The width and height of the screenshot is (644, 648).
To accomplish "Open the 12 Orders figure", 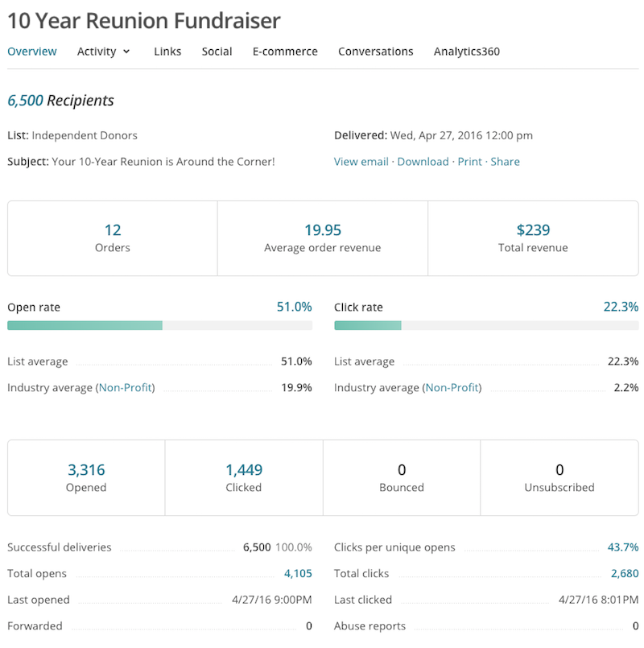I will click(x=113, y=230).
